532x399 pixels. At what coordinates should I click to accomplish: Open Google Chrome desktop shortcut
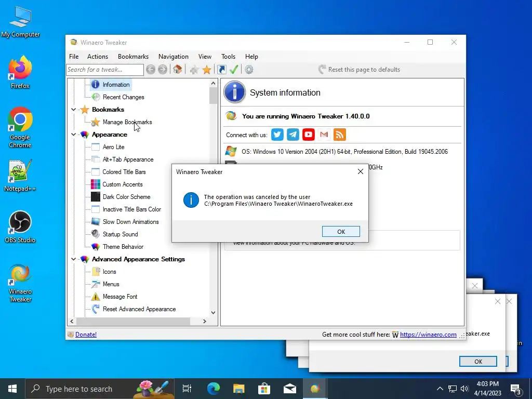pyautogui.click(x=20, y=128)
